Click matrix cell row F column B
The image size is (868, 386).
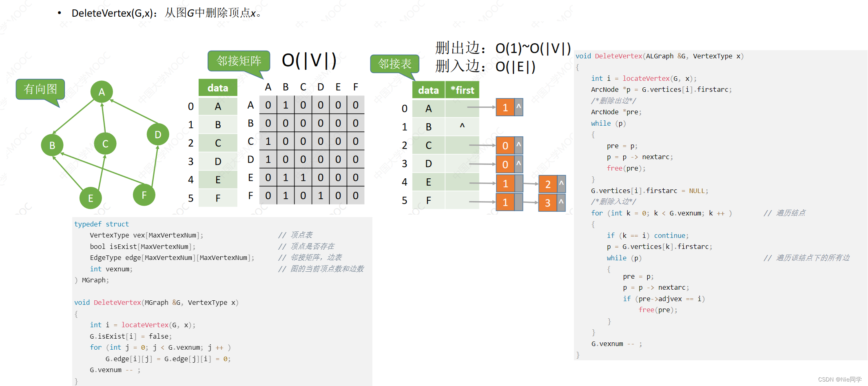(286, 195)
